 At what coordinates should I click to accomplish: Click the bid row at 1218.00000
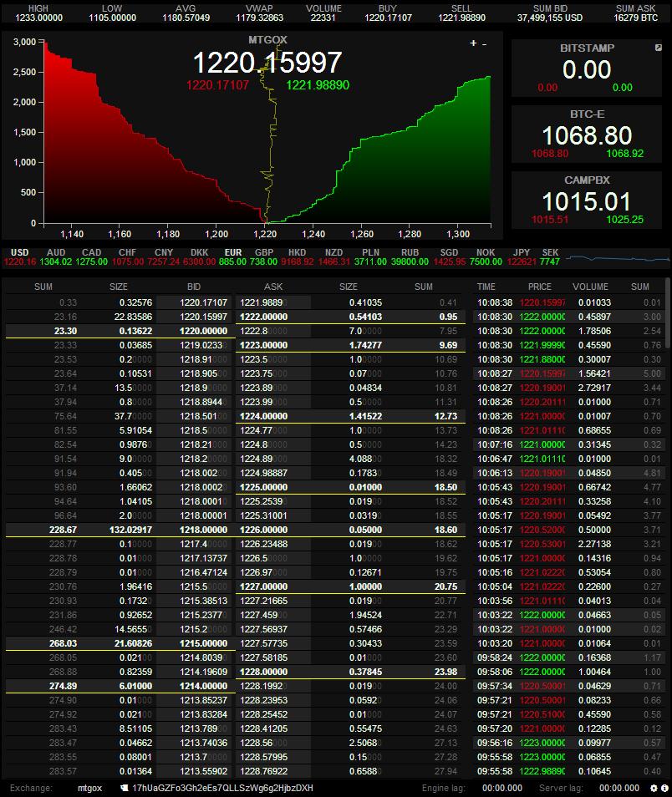click(120, 530)
